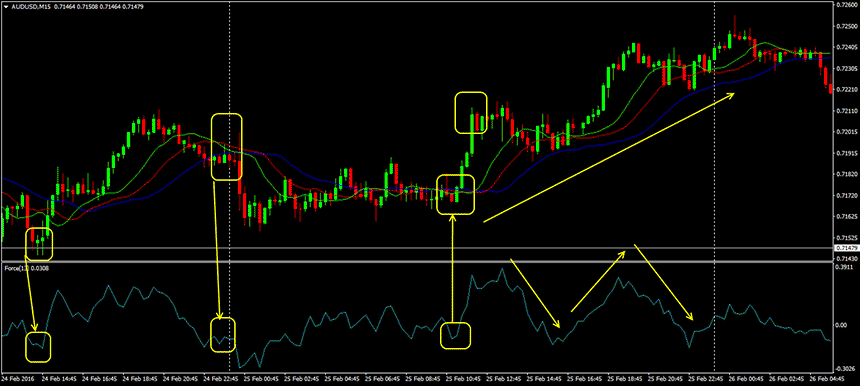Viewport: 860px width, 386px height.
Task: Select the dotted vertical line near 26 Feb
Action: pyautogui.click(x=714, y=186)
